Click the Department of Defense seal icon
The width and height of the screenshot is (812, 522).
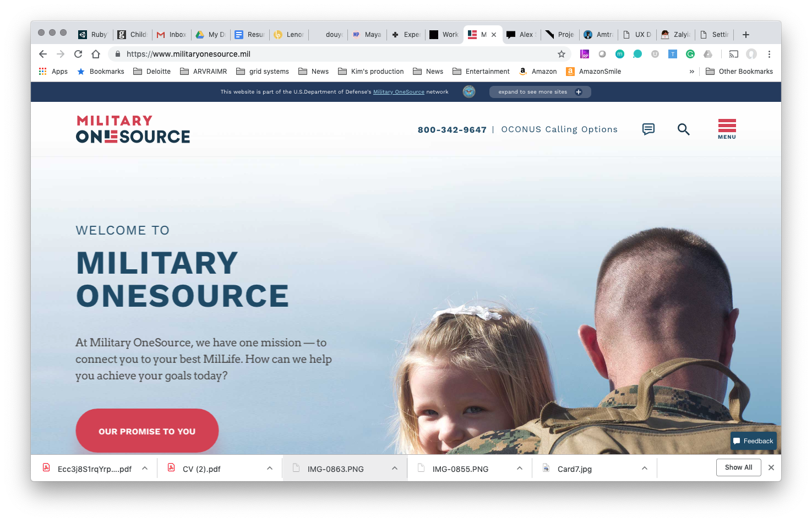click(x=469, y=92)
